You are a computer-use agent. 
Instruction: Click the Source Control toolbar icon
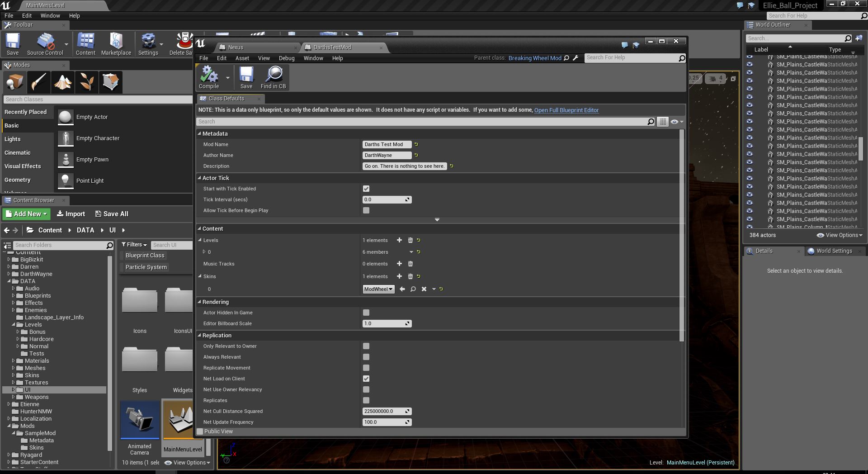45,43
